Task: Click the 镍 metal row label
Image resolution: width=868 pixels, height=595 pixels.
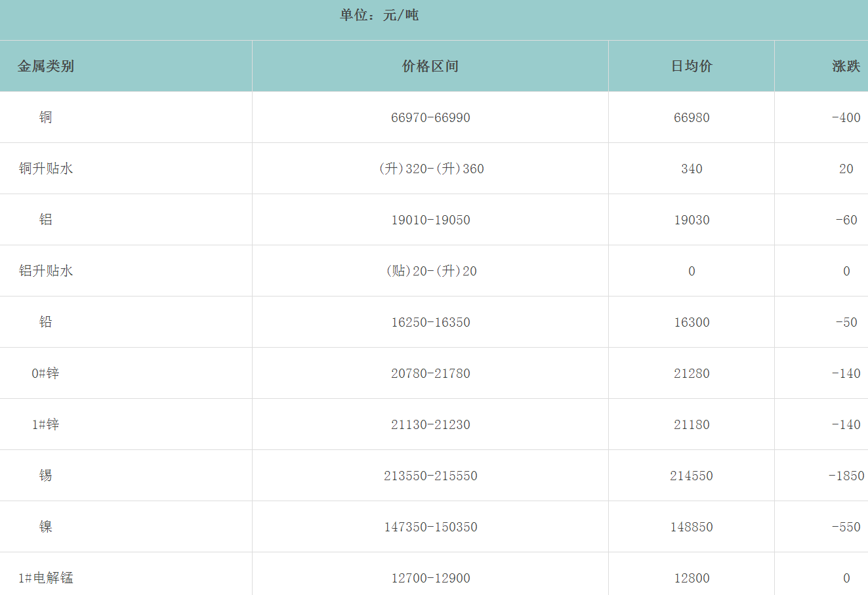Action: (45, 527)
